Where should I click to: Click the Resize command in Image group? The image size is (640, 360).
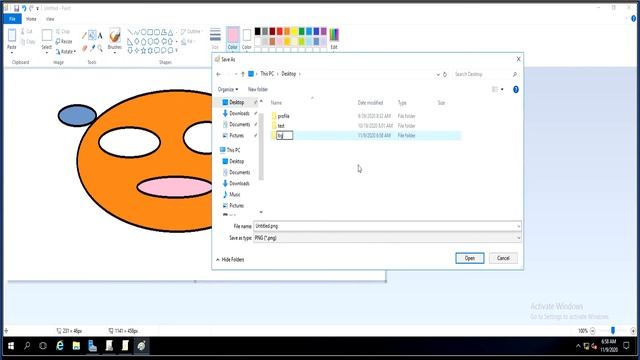click(x=64, y=42)
